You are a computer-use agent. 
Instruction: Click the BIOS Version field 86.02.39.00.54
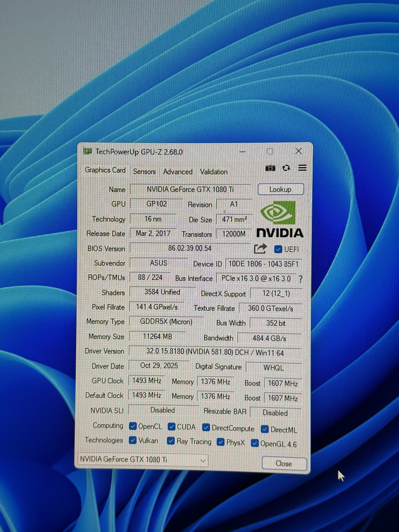[190, 248]
